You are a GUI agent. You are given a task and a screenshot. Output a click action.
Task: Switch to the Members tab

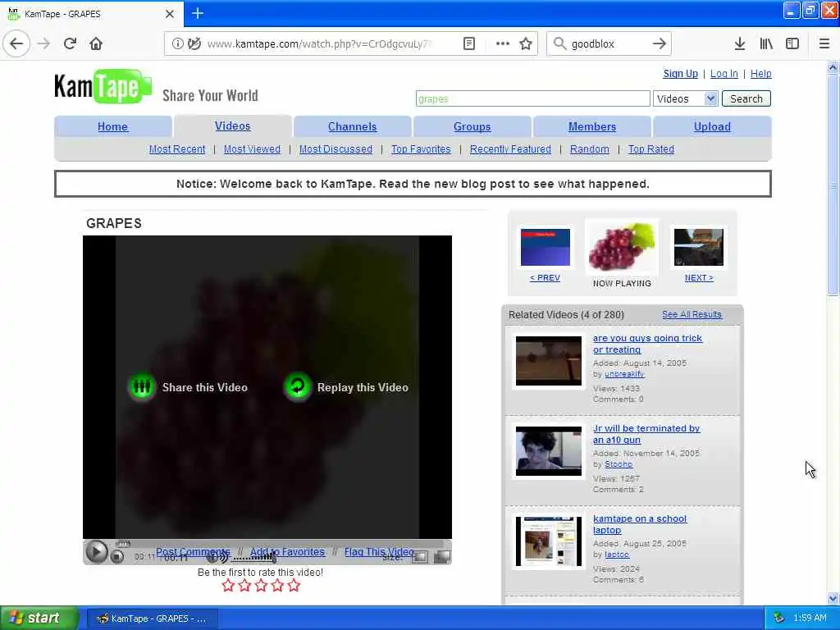click(x=592, y=127)
